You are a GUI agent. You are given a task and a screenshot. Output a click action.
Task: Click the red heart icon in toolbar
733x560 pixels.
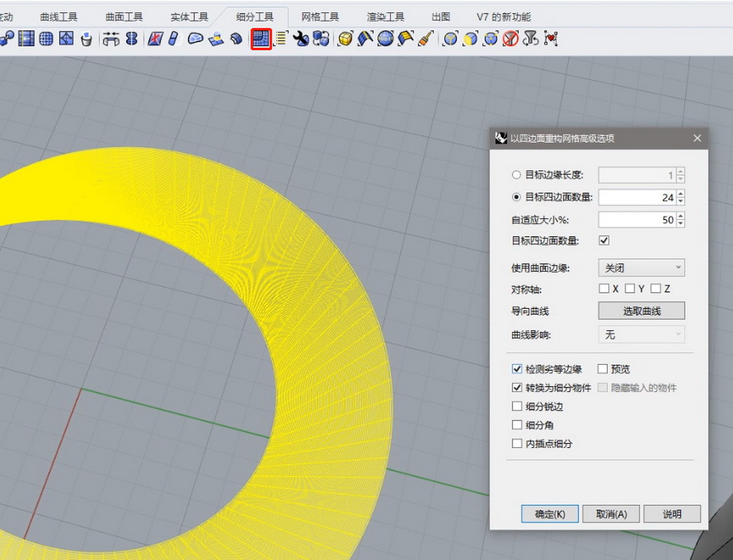(551, 38)
